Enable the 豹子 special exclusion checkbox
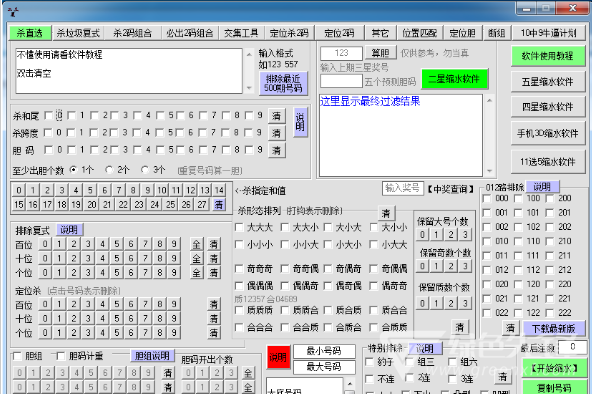The height and width of the screenshot is (394, 592). point(370,362)
